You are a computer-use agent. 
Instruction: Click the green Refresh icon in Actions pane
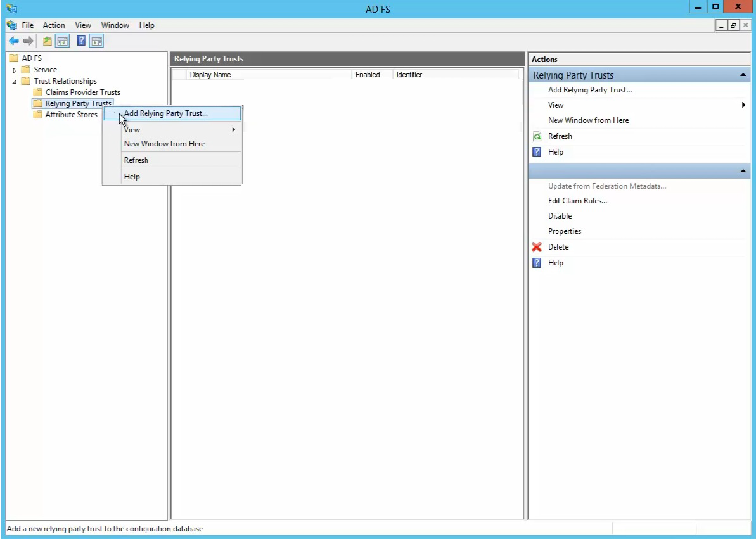537,136
